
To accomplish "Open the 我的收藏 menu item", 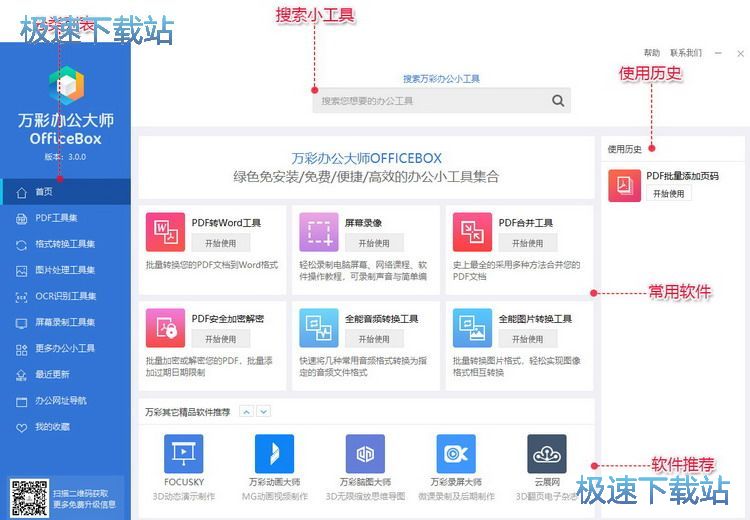I will coord(66,427).
